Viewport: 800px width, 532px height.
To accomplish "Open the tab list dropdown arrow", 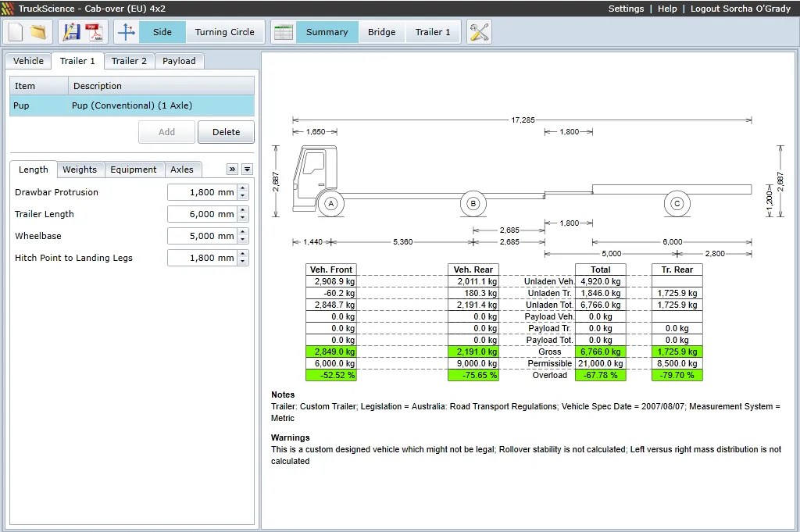I will (x=247, y=170).
